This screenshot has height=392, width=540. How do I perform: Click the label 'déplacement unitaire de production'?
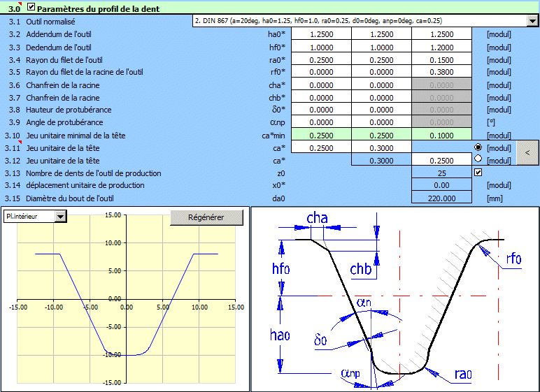[x=85, y=185]
